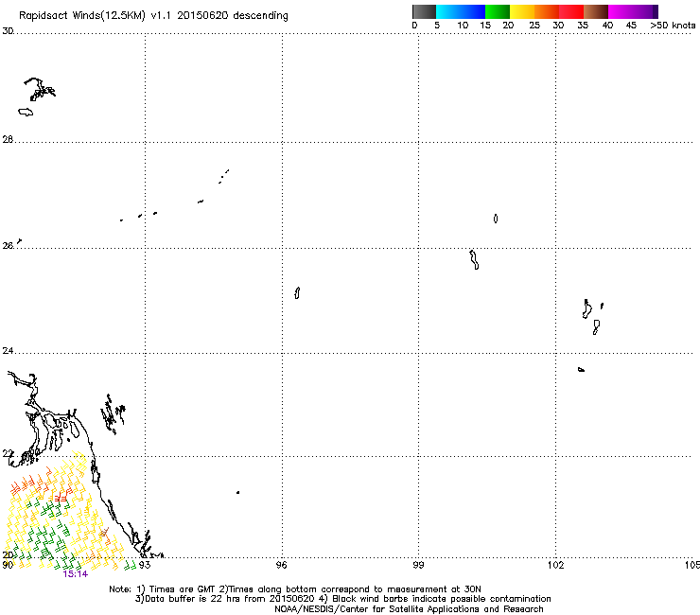Click the NOAA/NESDIS credit line
The width and height of the screenshot is (700, 615).
[409, 609]
